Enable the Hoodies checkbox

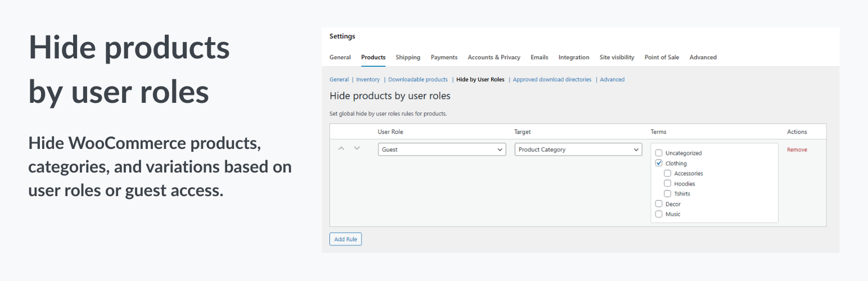[x=668, y=183]
